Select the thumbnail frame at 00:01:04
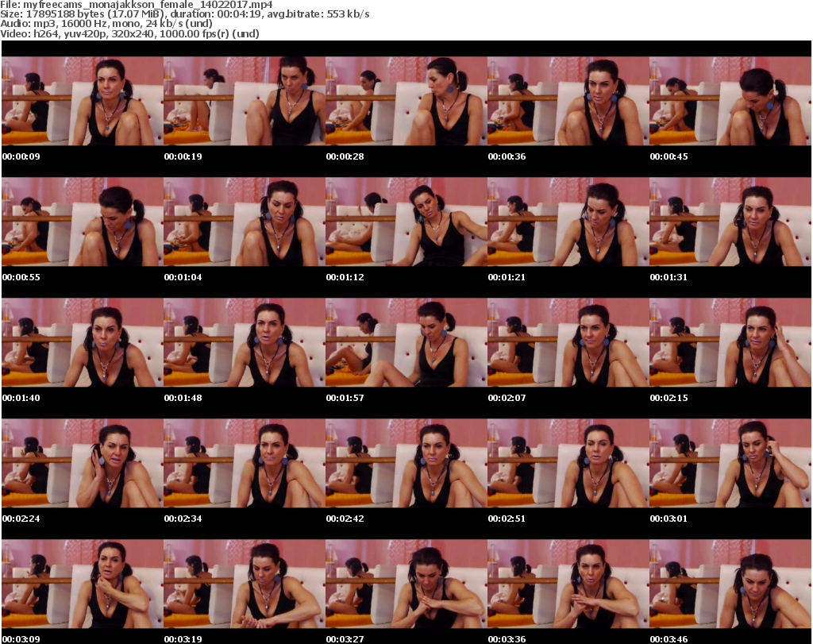Viewport: 813px width, 644px height. click(x=245, y=222)
